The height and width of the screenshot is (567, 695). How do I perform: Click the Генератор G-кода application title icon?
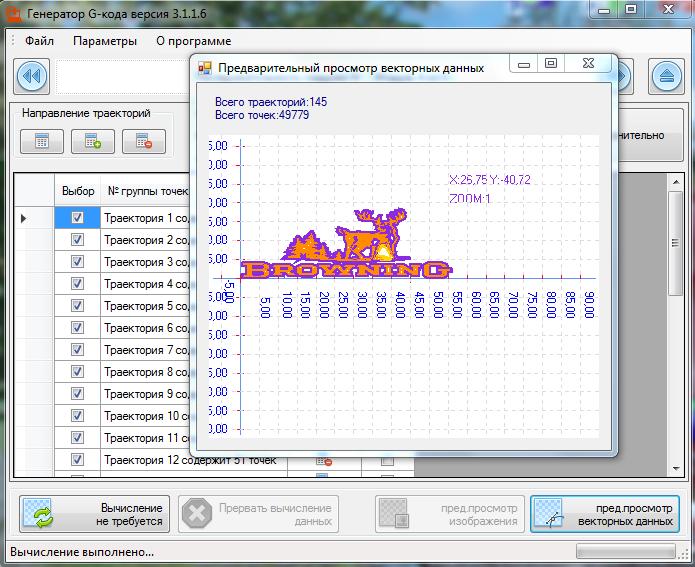click(14, 14)
